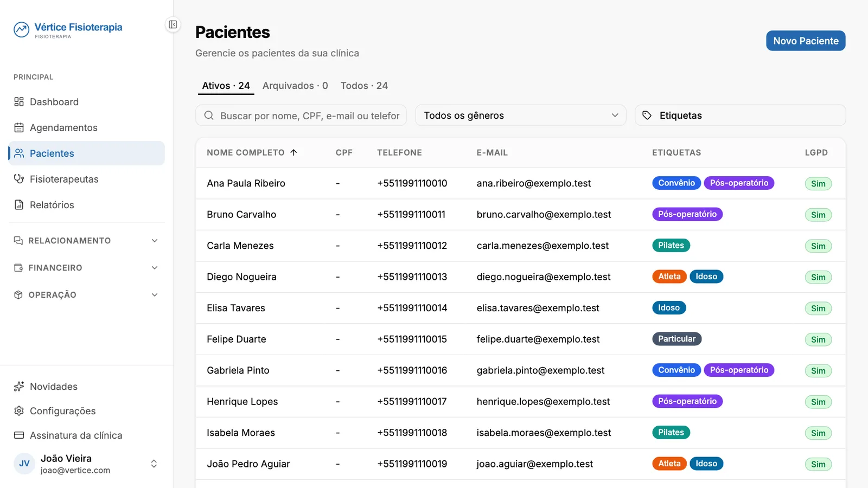Click the Configurações gear icon
Screen dimensions: 868x488
19,411
